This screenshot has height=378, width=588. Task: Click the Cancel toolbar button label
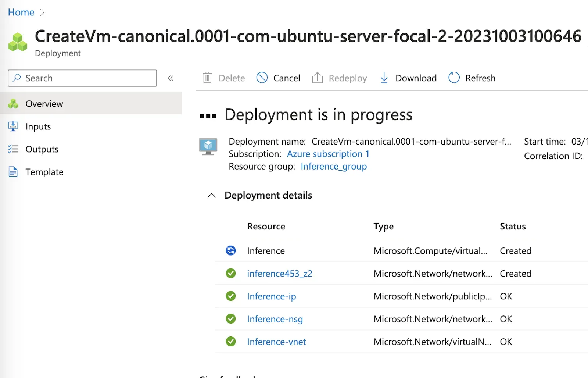click(x=287, y=78)
